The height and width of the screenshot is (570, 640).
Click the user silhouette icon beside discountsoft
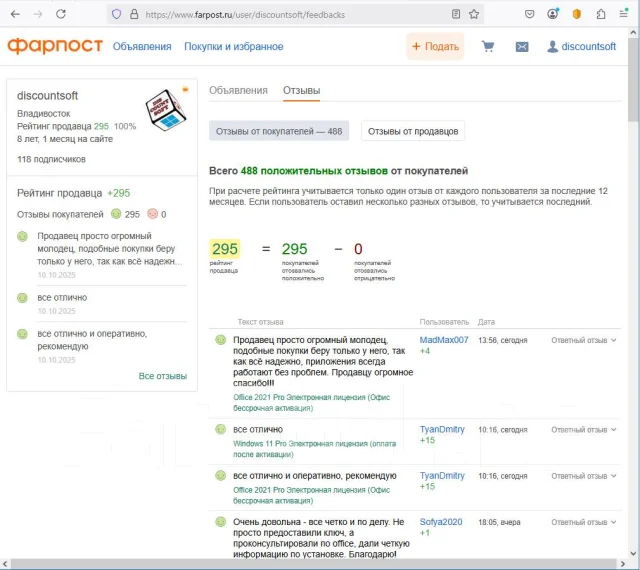tap(552, 47)
